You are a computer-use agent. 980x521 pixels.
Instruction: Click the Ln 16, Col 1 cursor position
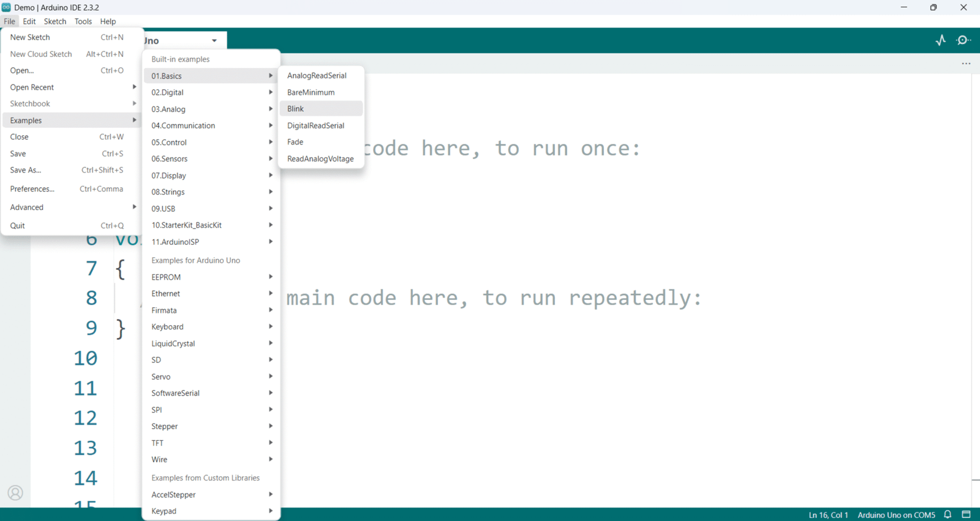click(x=828, y=515)
